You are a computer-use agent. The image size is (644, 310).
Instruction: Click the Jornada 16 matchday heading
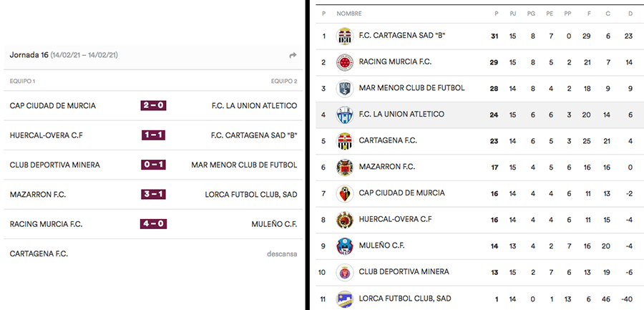[x=29, y=55]
